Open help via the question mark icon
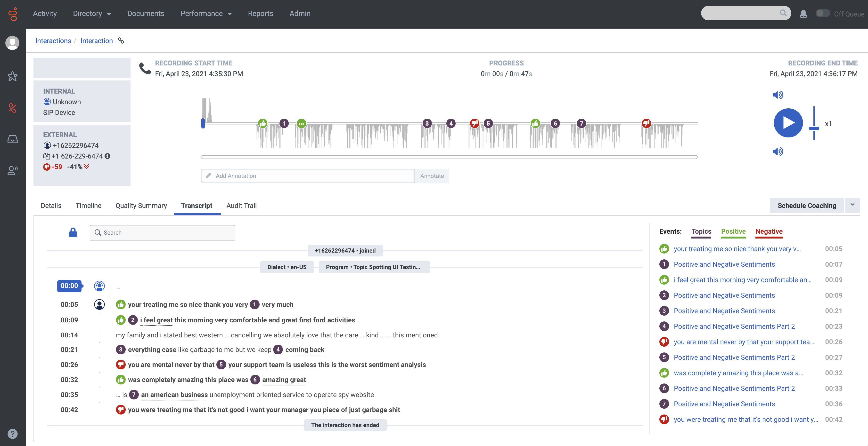The width and height of the screenshot is (868, 446). point(12,434)
